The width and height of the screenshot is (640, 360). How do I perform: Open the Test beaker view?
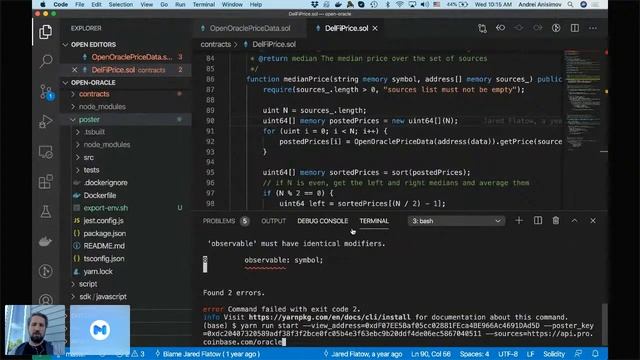tap(46, 211)
